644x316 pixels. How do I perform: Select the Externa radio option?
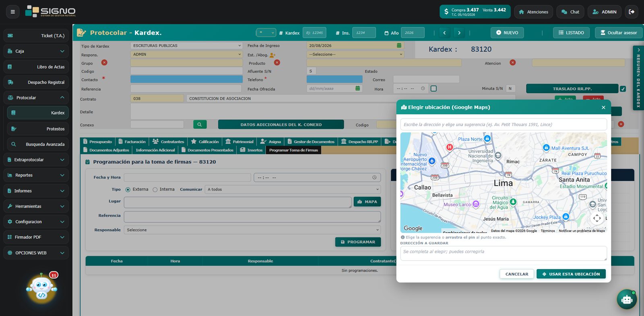(x=128, y=189)
